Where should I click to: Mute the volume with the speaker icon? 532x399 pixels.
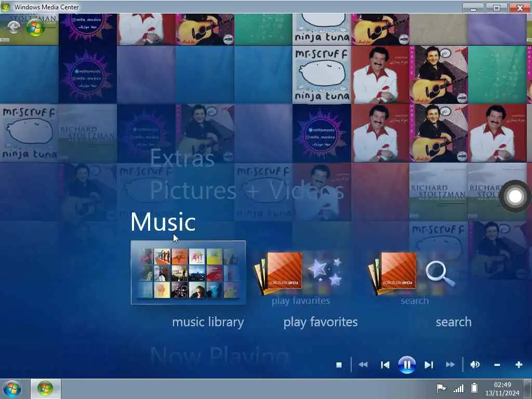475,365
